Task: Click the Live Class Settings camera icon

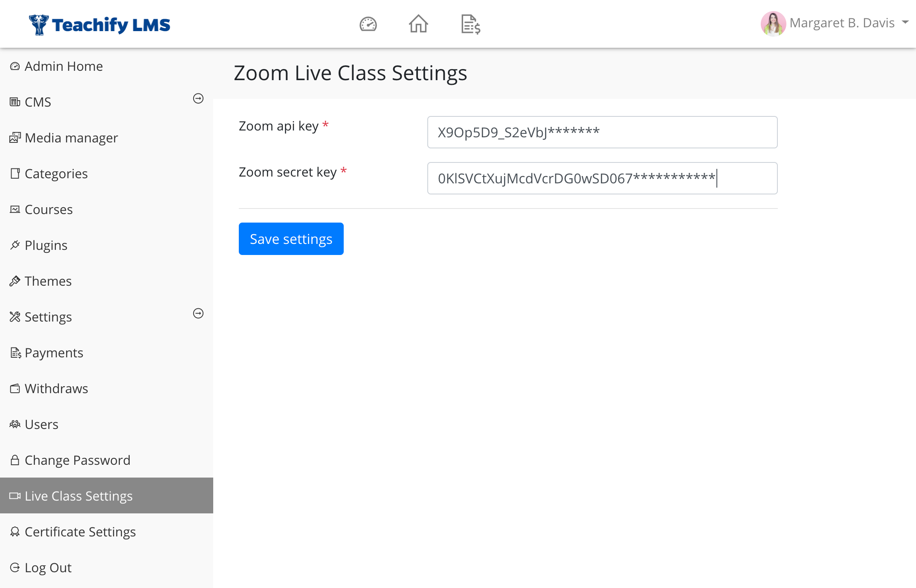Action: click(x=15, y=496)
